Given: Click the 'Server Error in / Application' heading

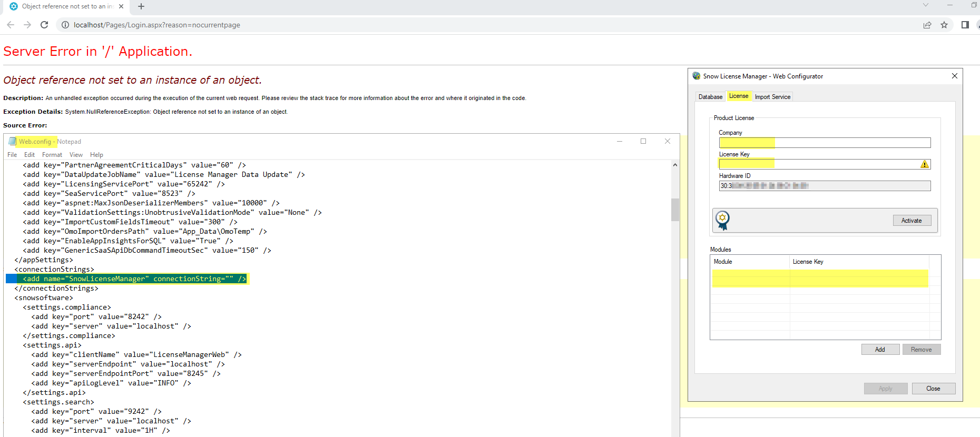Looking at the screenshot, I should (x=98, y=51).
